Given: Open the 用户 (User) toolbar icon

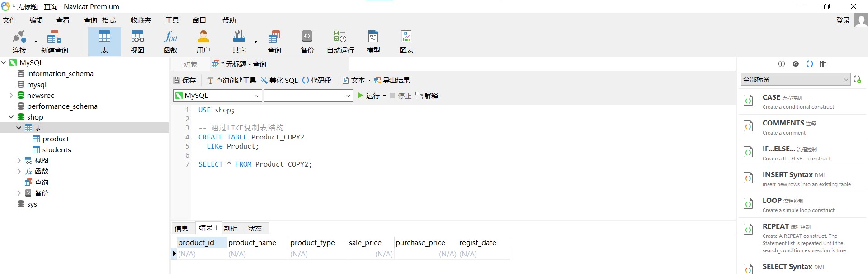Looking at the screenshot, I should click(203, 41).
